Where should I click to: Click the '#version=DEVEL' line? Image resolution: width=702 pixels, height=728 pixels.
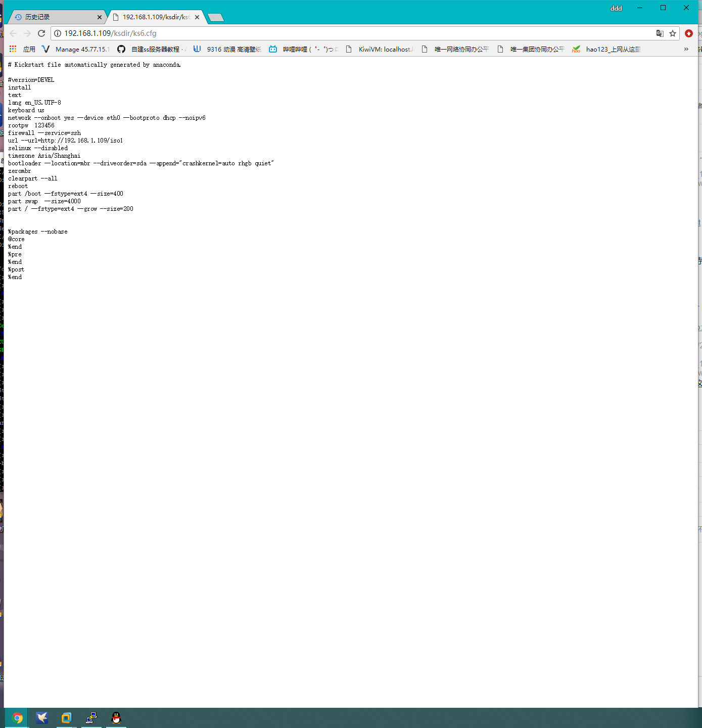(31, 80)
